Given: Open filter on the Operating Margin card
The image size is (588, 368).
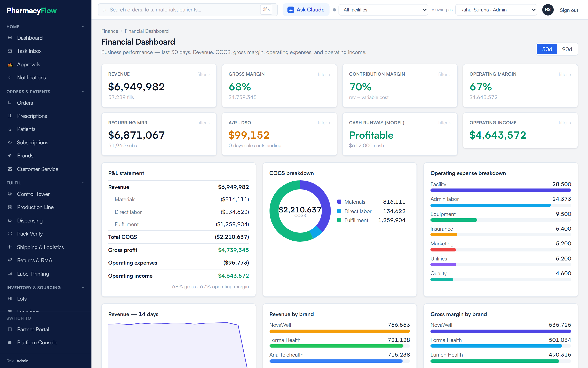Looking at the screenshot, I should (565, 74).
